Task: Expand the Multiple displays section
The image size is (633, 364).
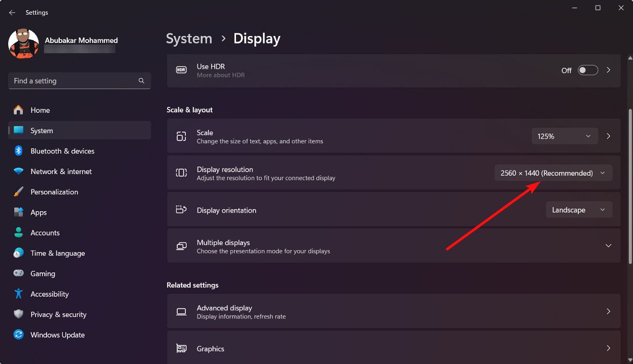Action: (608, 246)
